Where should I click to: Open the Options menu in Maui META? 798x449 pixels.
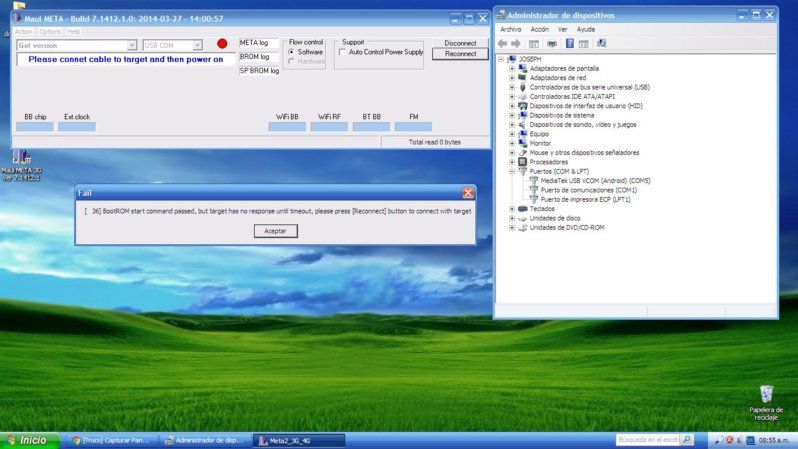pyautogui.click(x=50, y=32)
